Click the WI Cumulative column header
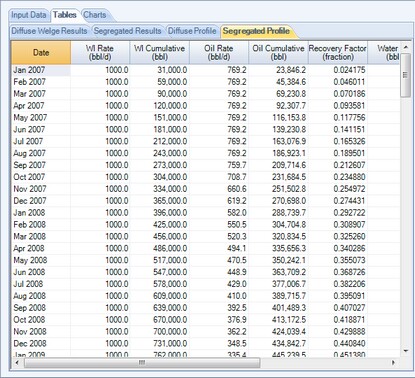This screenshot has height=378, width=415. (x=159, y=53)
